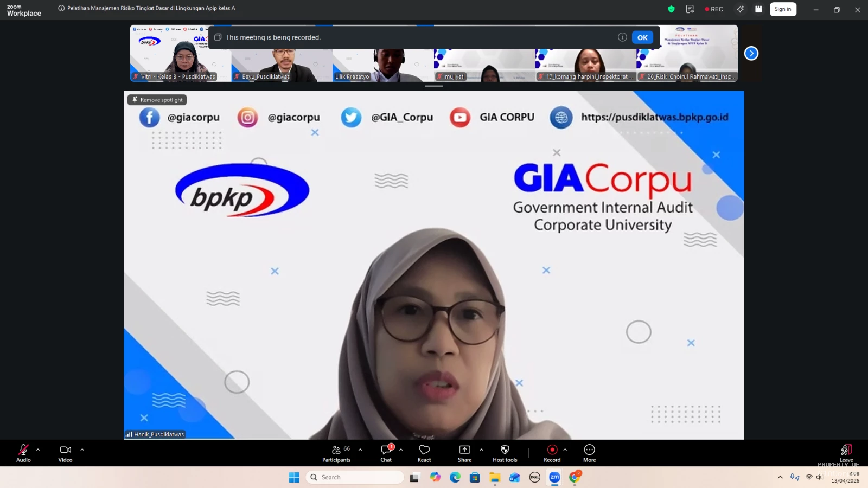Image resolution: width=868 pixels, height=488 pixels.
Task: Toggle meeting recording with Record button
Action: click(552, 450)
